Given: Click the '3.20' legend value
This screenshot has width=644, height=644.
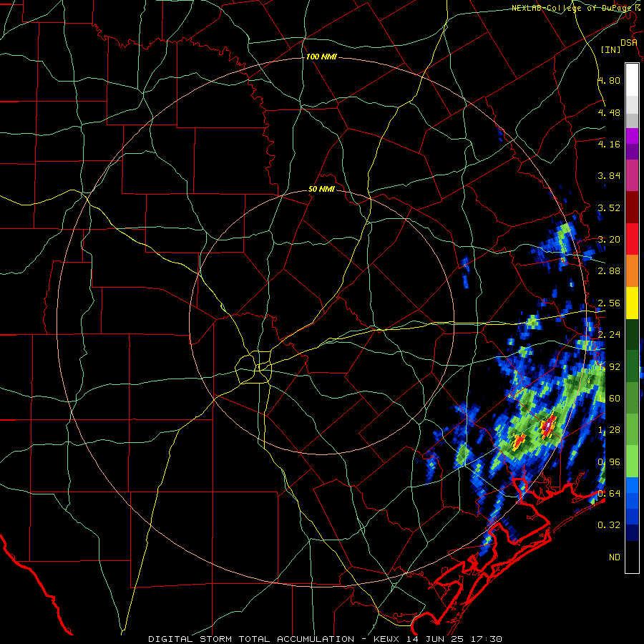Looking at the screenshot, I should (x=609, y=240).
